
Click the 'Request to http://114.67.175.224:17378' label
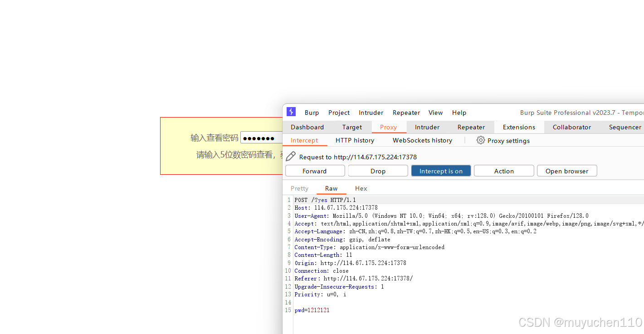coord(358,157)
